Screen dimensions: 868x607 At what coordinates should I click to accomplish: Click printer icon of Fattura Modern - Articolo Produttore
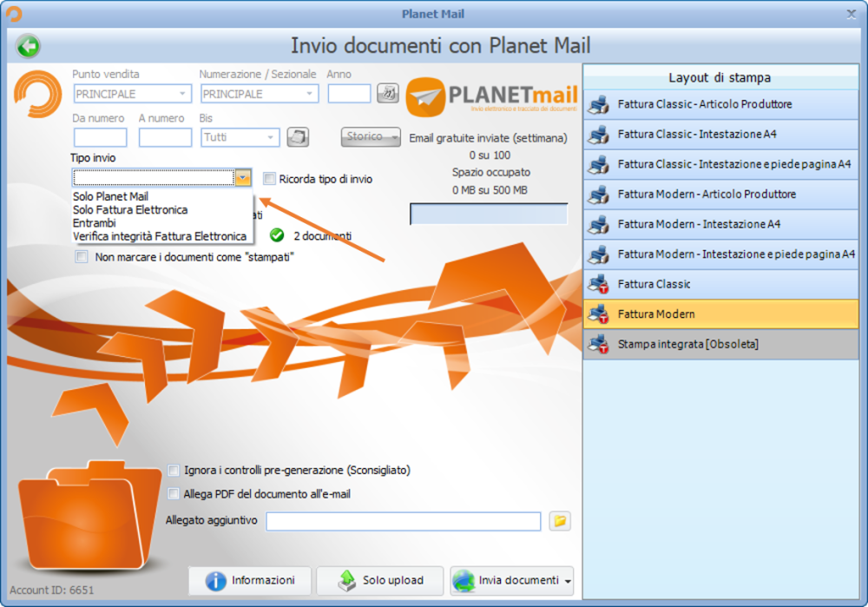[598, 194]
